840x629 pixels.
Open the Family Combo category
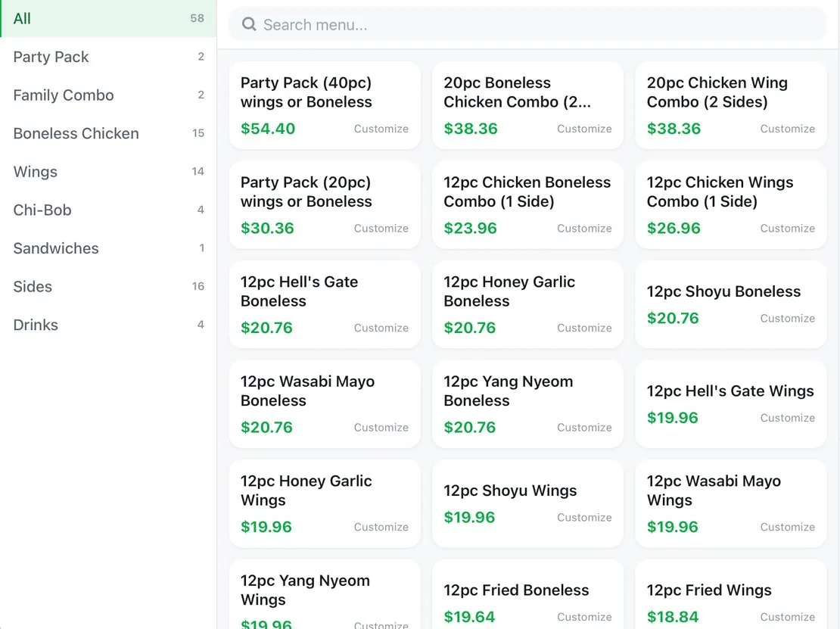click(108, 95)
